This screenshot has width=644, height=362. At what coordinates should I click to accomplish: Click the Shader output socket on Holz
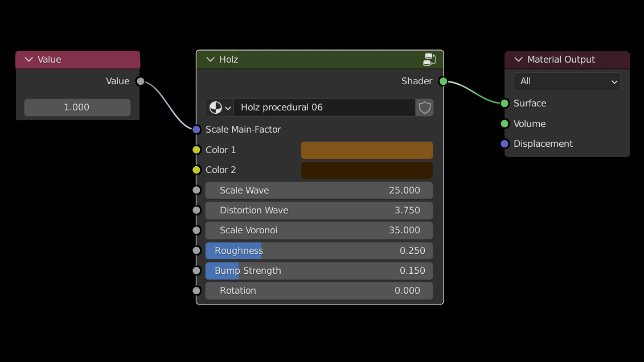click(443, 81)
